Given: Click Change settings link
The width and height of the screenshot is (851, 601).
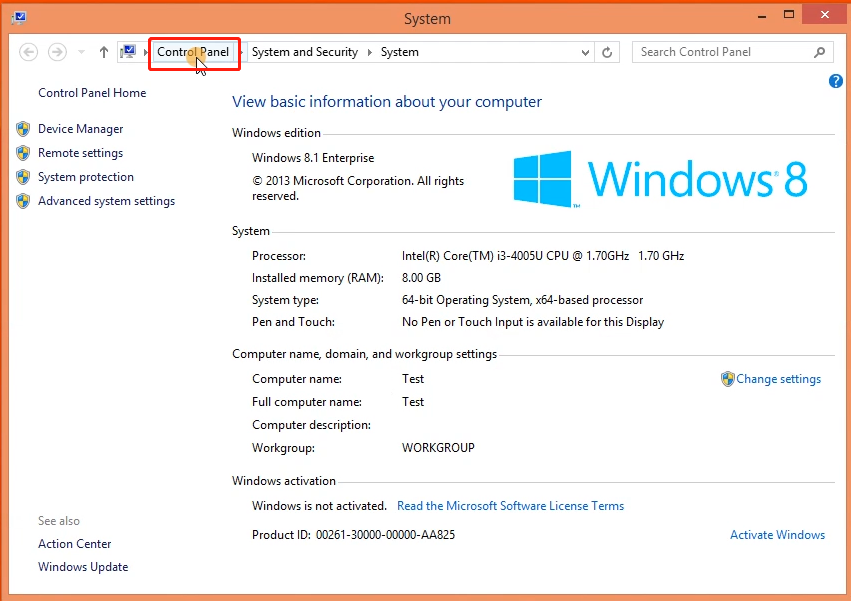Looking at the screenshot, I should (x=778, y=379).
